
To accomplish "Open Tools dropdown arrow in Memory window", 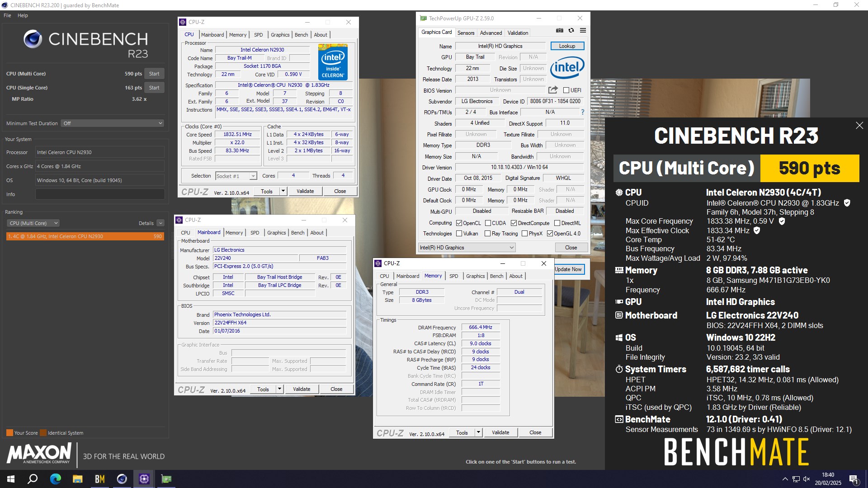I will coord(478,432).
